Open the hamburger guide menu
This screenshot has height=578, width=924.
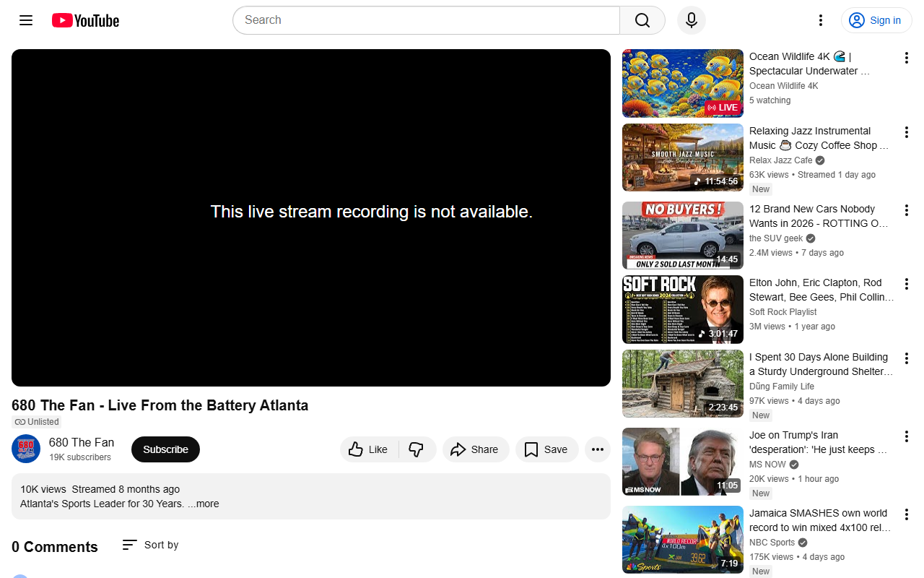click(26, 20)
